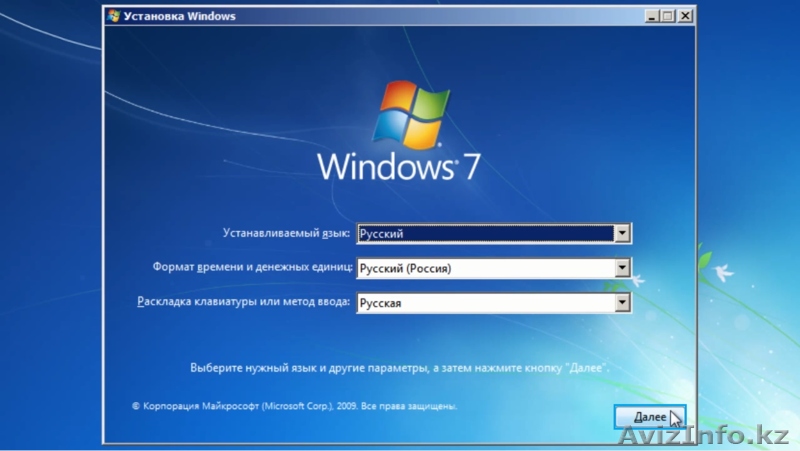Click the white bird on the wallpaper

pos(722,268)
